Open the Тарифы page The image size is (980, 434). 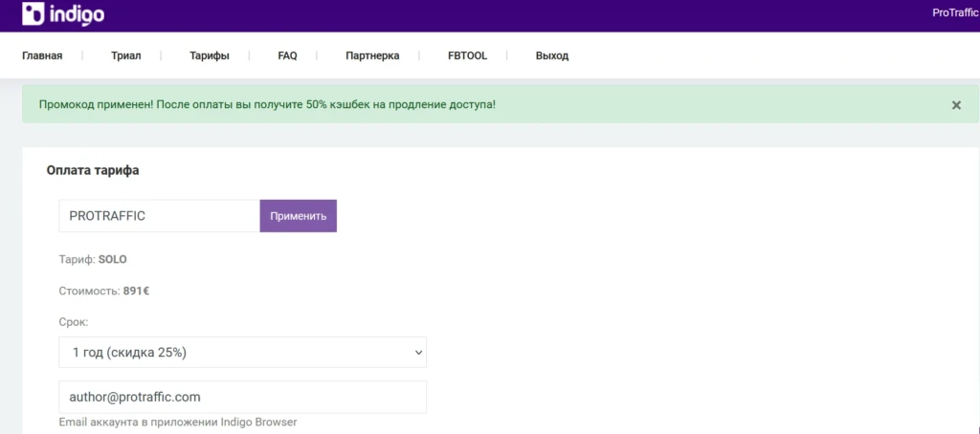coord(210,55)
